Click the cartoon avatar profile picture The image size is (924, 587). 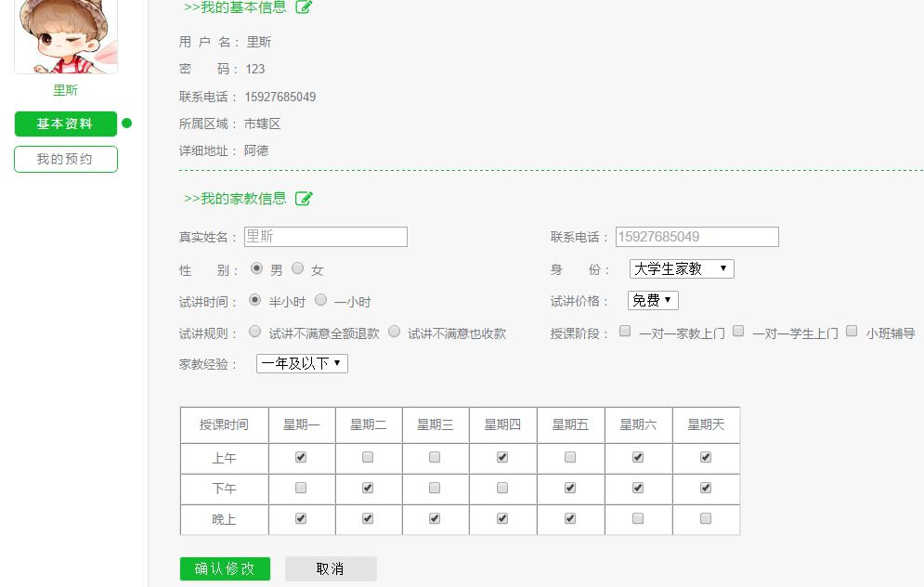tap(66, 35)
